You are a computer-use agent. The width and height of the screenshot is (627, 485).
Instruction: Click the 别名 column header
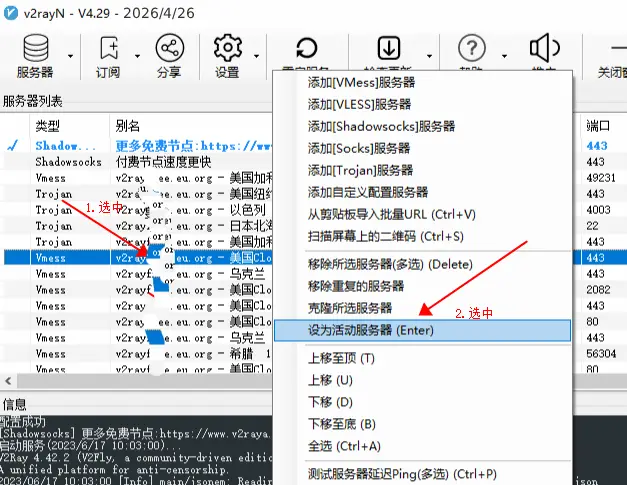(x=191, y=126)
